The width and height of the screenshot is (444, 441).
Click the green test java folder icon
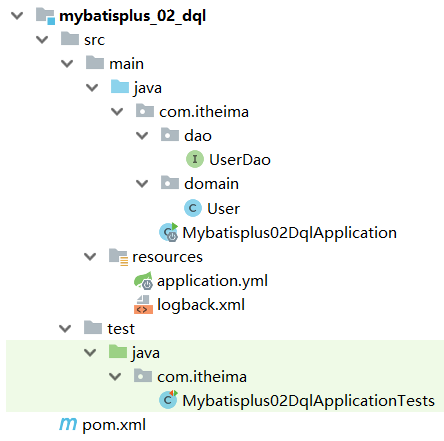118,351
